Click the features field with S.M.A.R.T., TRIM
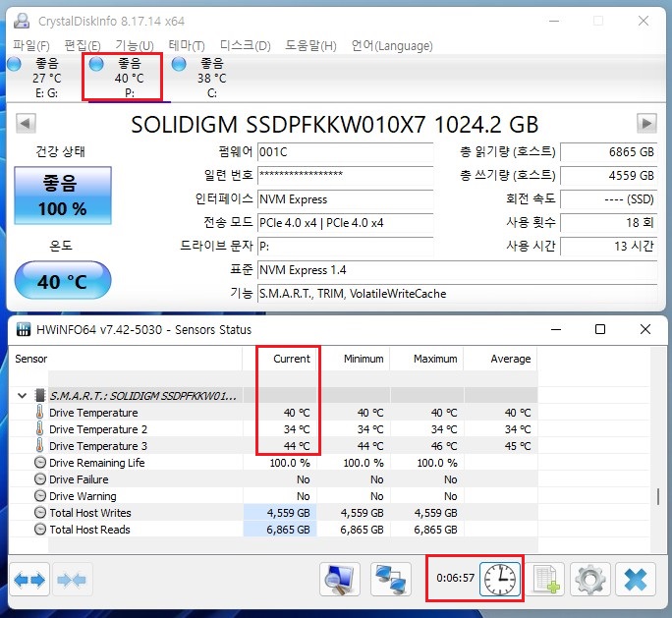The height and width of the screenshot is (618, 672). pyautogui.click(x=457, y=294)
